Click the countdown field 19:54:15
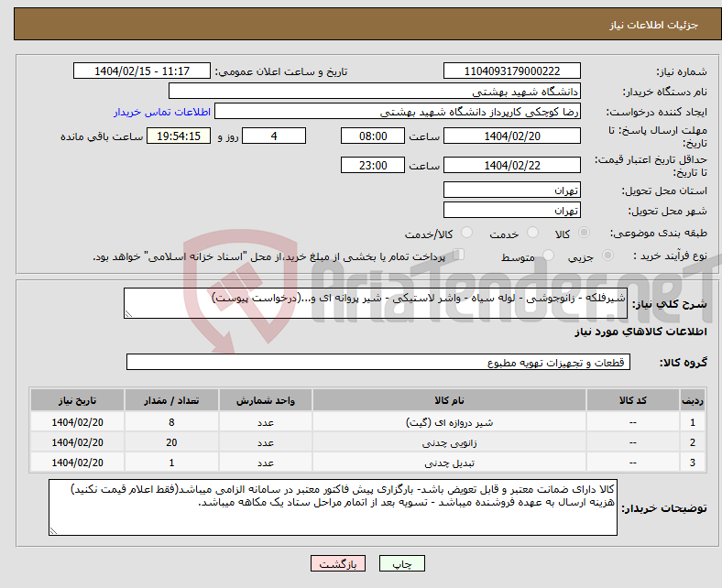This screenshot has width=722, height=588. (x=179, y=136)
